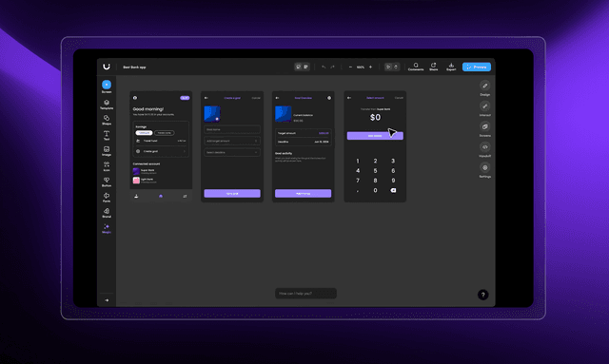This screenshot has height=364, width=609.
Task: Open the Handoff panel
Action: [484, 150]
